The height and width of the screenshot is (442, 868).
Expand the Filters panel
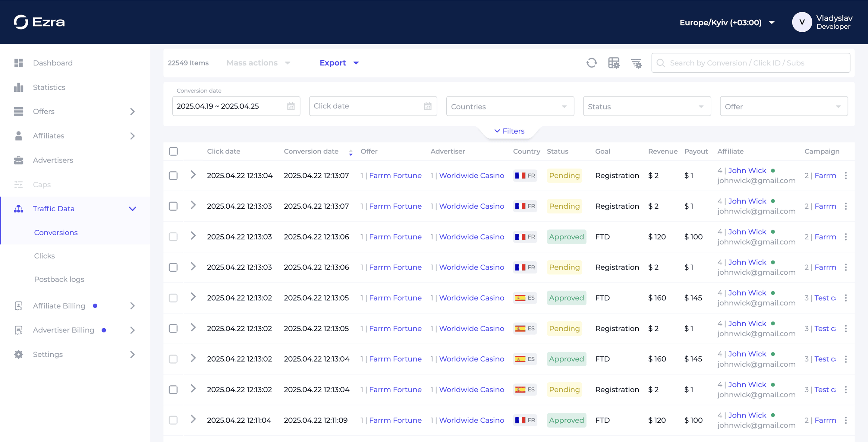pos(509,131)
